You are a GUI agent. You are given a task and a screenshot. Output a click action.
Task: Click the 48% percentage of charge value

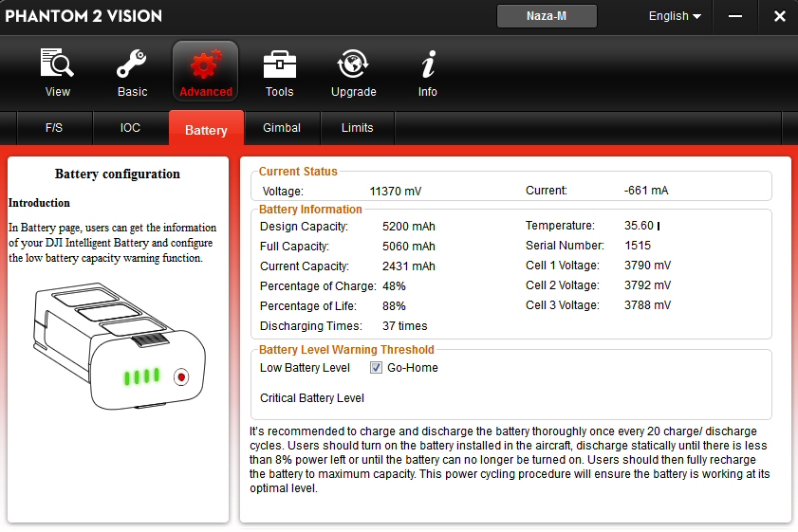(x=394, y=285)
